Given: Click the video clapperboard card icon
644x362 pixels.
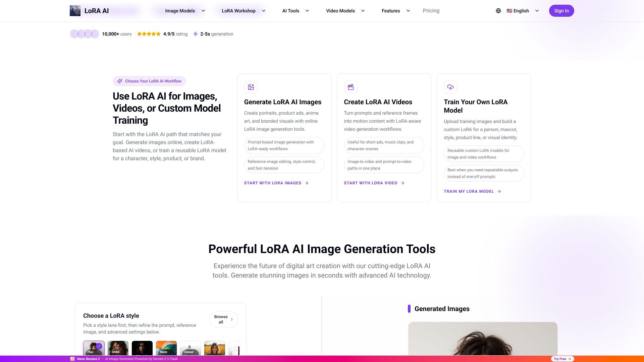Looking at the screenshot, I should click(351, 87).
